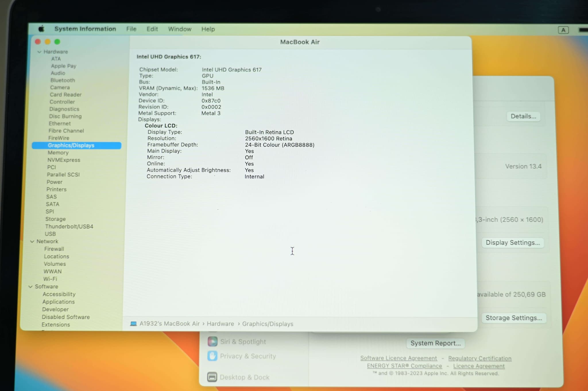Open the File menu

coord(131,29)
